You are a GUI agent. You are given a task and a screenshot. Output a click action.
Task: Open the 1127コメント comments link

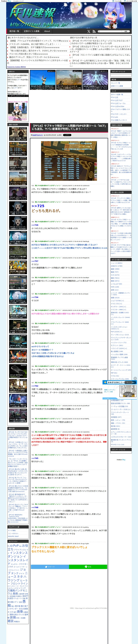click(x=38, y=135)
